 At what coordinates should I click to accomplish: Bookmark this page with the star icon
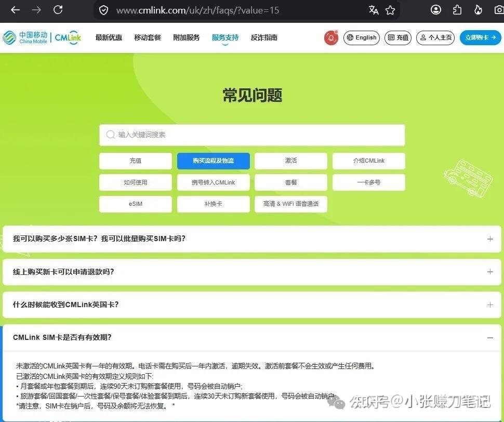(x=390, y=10)
